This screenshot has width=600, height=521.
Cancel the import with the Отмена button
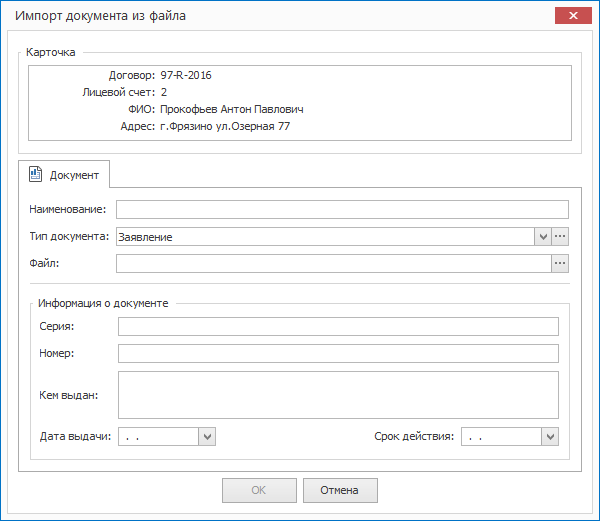click(x=340, y=490)
